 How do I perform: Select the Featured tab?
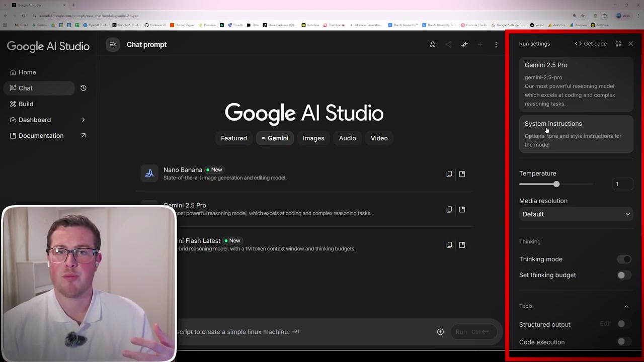(234, 138)
